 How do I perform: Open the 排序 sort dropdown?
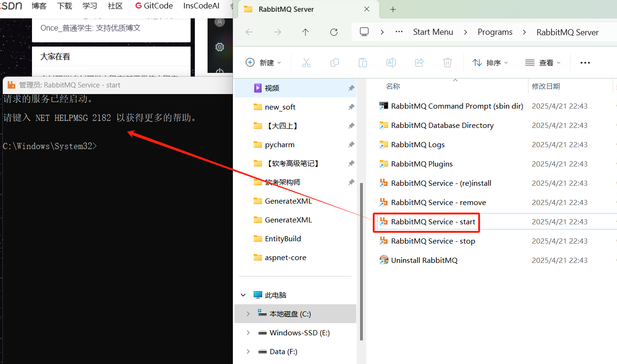pyautogui.click(x=490, y=63)
